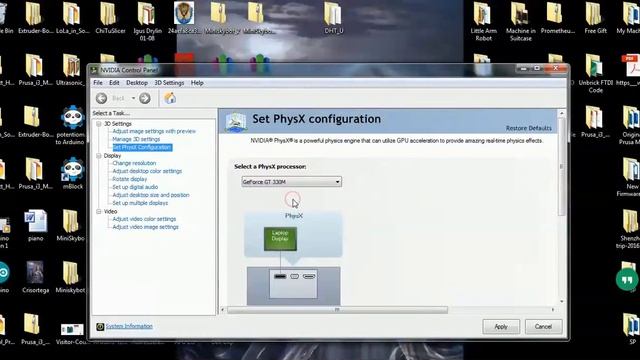Select Set up multiple displays

[x=140, y=203]
